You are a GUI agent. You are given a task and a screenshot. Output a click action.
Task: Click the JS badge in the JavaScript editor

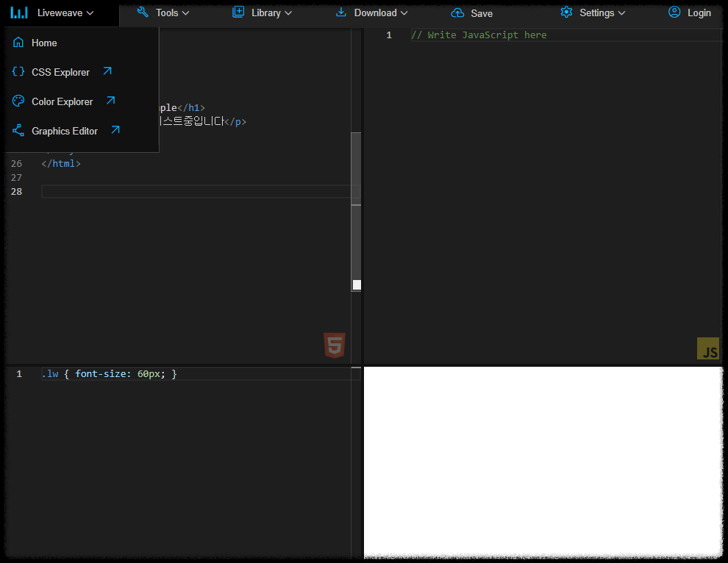pos(707,349)
